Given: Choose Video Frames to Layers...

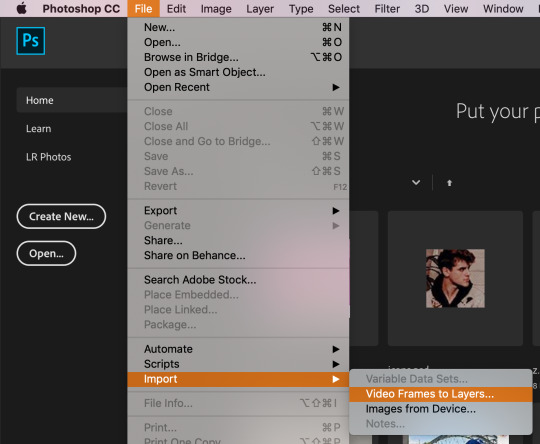Looking at the screenshot, I should 441,394.
